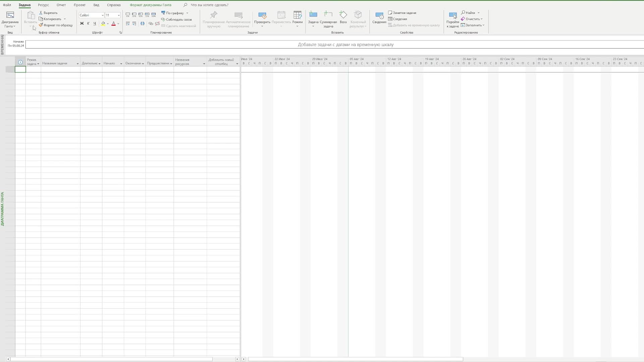Screen dimensions: 644x362
Task: Open the Режим task mode button
Action: pos(297,19)
